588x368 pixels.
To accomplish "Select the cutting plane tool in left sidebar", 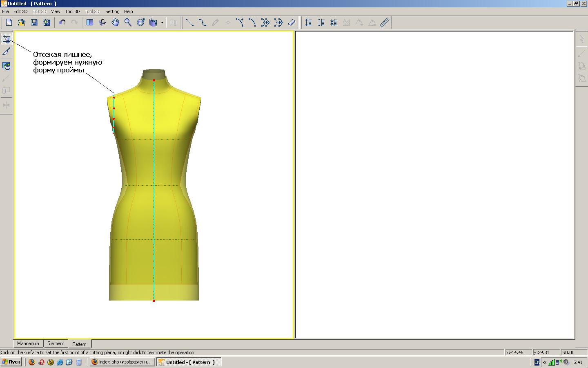I will [7, 39].
